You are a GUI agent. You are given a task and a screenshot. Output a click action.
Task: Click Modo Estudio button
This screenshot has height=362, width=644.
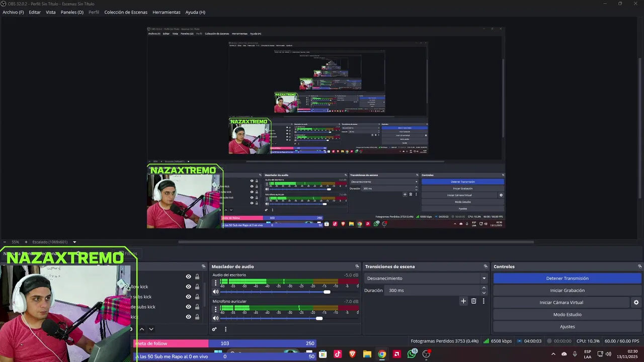click(x=567, y=314)
